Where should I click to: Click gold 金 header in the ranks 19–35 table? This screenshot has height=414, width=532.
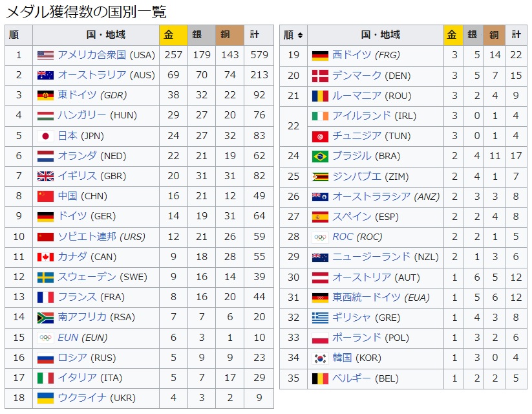[x=453, y=35]
